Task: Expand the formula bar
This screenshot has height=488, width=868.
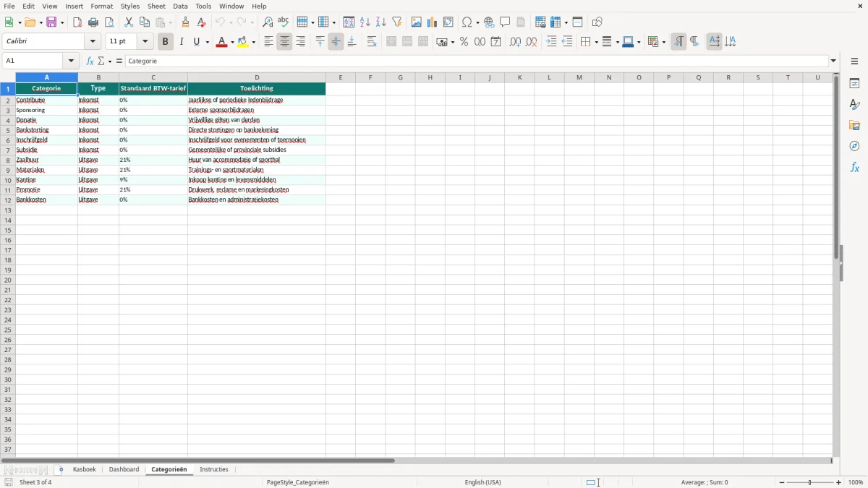Action: 833,61
